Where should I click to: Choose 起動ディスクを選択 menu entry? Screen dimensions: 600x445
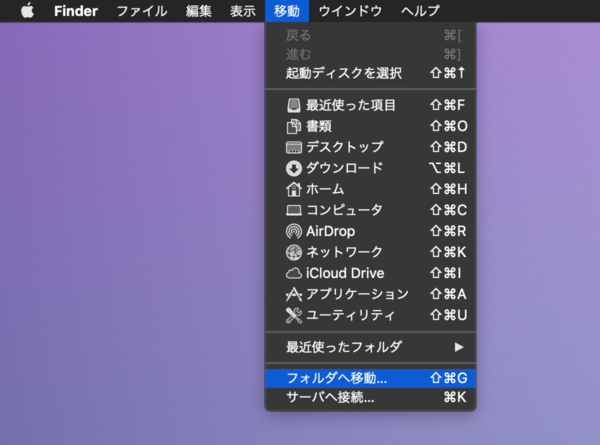click(x=370, y=73)
